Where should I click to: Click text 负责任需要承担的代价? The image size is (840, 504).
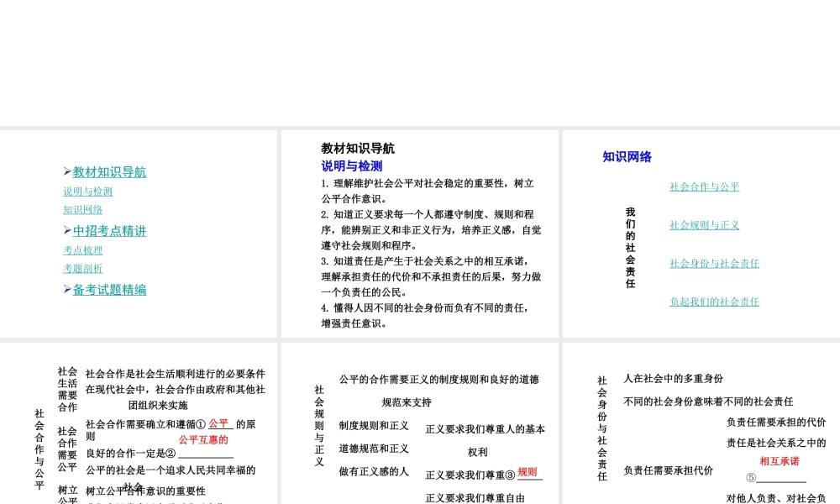coord(776,423)
